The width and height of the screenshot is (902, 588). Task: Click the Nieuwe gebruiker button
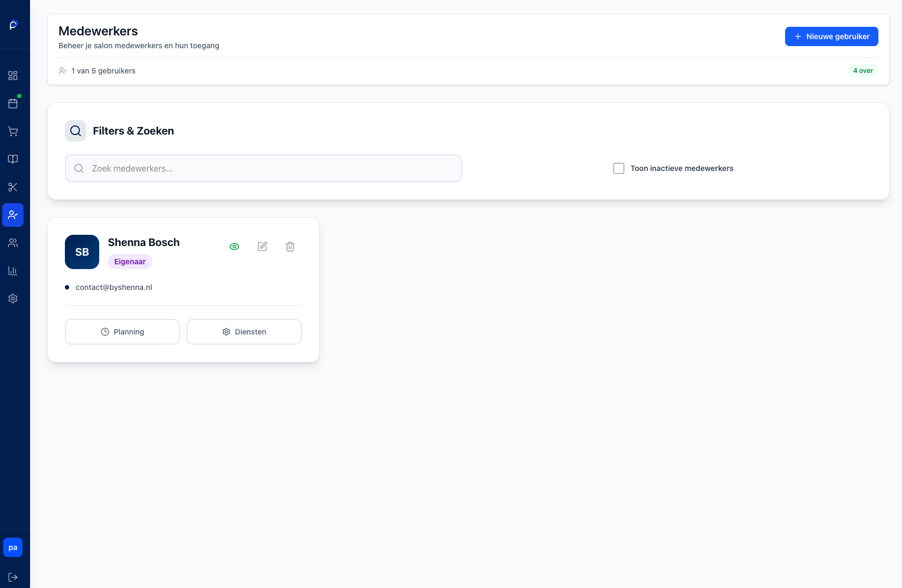[831, 36]
